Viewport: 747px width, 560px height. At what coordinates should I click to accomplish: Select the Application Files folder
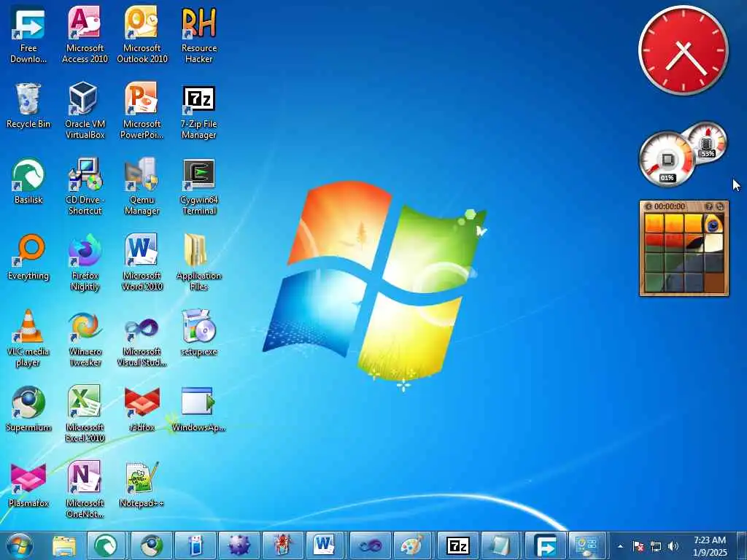(198, 262)
